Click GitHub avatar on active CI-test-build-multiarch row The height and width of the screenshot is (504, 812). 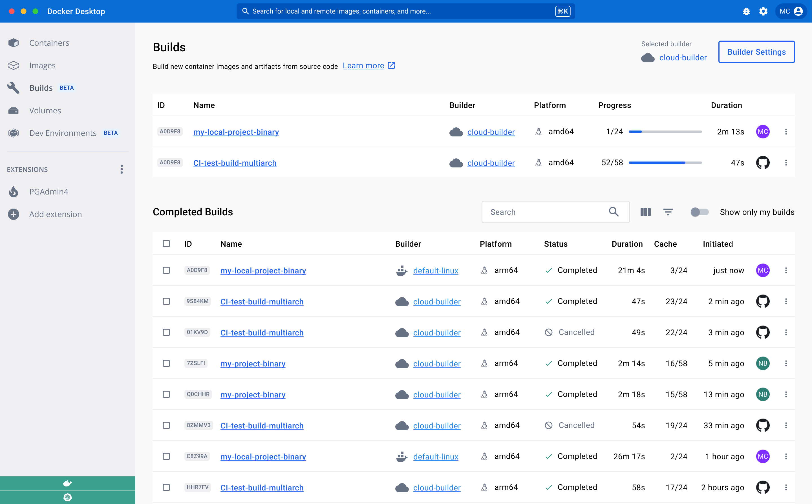[x=763, y=163]
